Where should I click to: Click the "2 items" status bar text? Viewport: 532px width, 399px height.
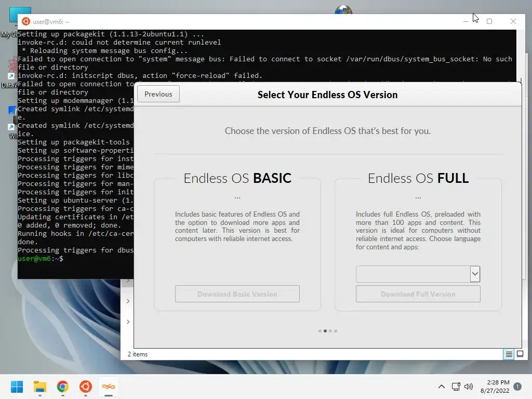[137, 354]
